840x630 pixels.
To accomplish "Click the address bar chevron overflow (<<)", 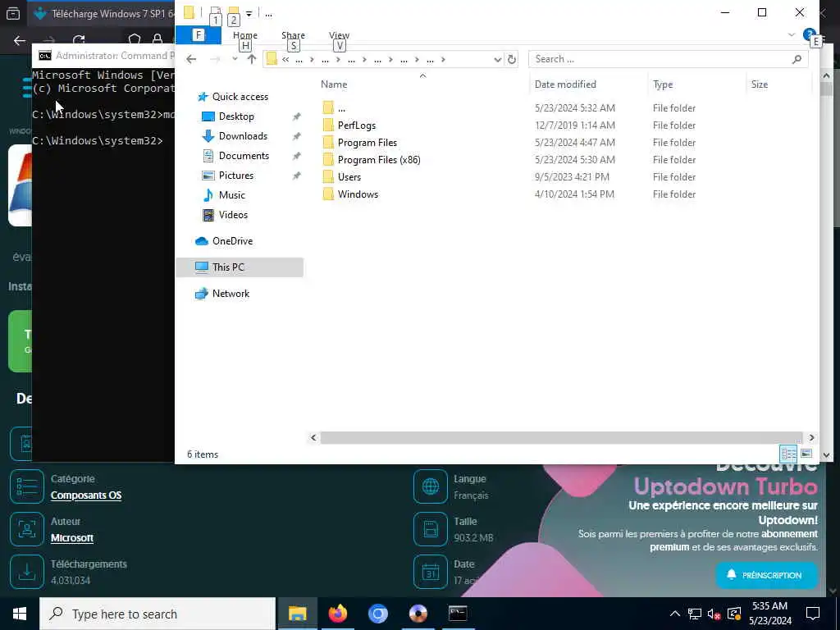I will tap(285, 59).
